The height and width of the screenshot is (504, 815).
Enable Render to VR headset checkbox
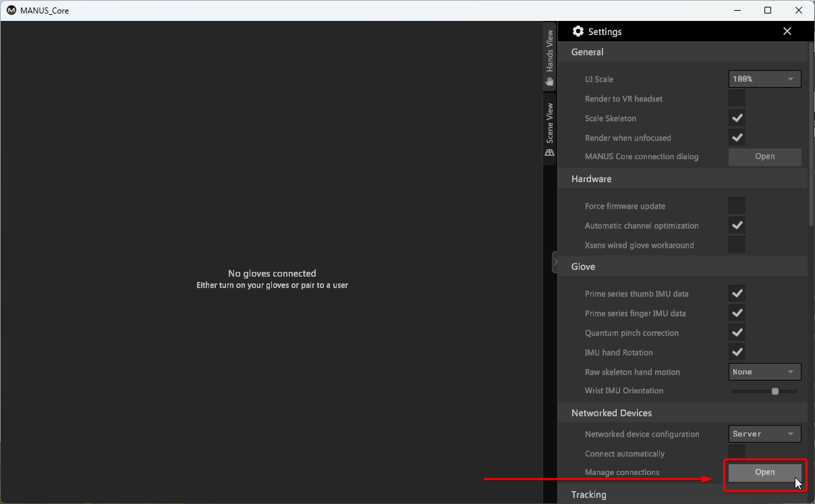click(737, 99)
